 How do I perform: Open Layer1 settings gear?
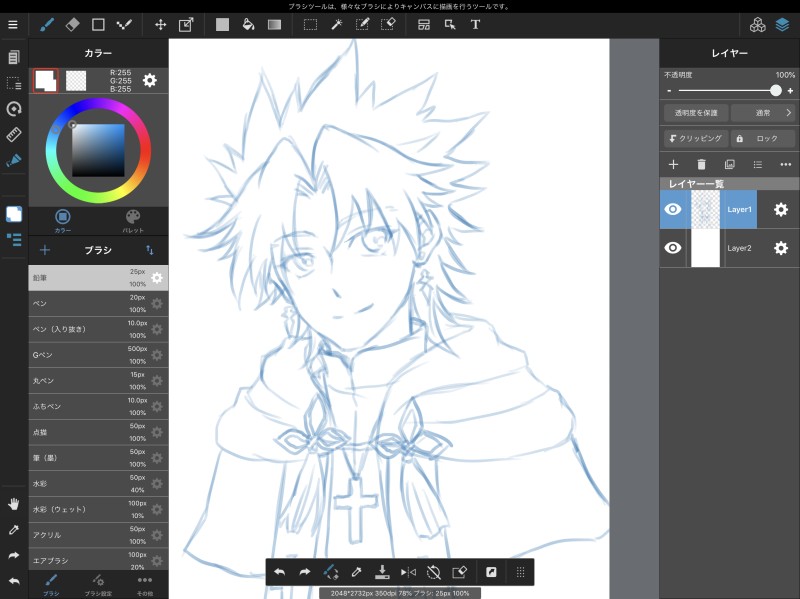click(x=781, y=209)
